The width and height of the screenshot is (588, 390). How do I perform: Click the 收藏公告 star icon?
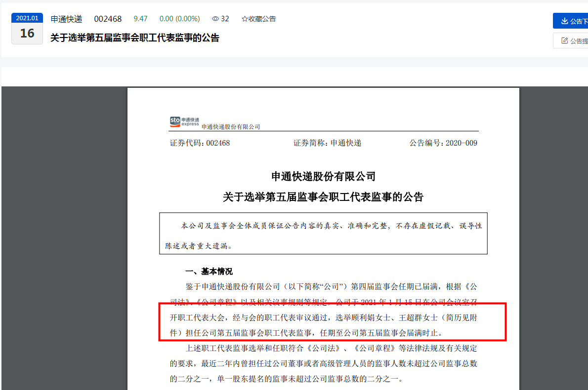[245, 19]
